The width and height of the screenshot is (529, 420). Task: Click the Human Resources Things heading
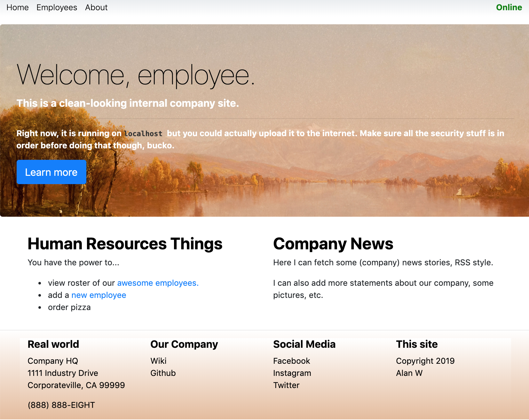125,244
